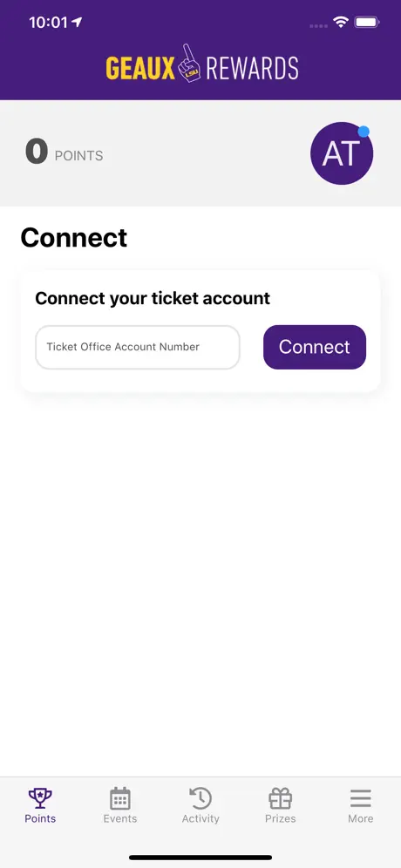Select the Prizes gift box icon
Screen dimensions: 401x868
pos(280,798)
